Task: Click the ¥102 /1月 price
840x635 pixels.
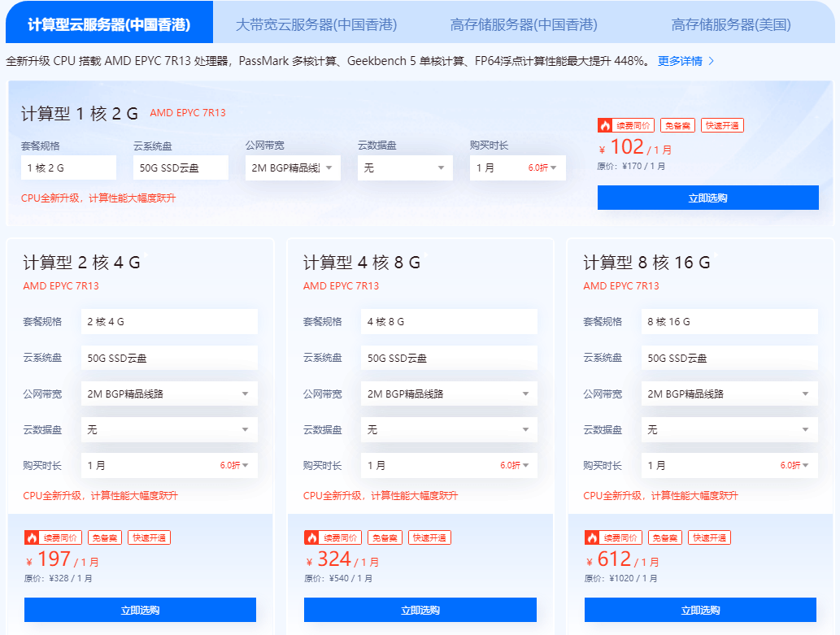Action: click(x=635, y=147)
